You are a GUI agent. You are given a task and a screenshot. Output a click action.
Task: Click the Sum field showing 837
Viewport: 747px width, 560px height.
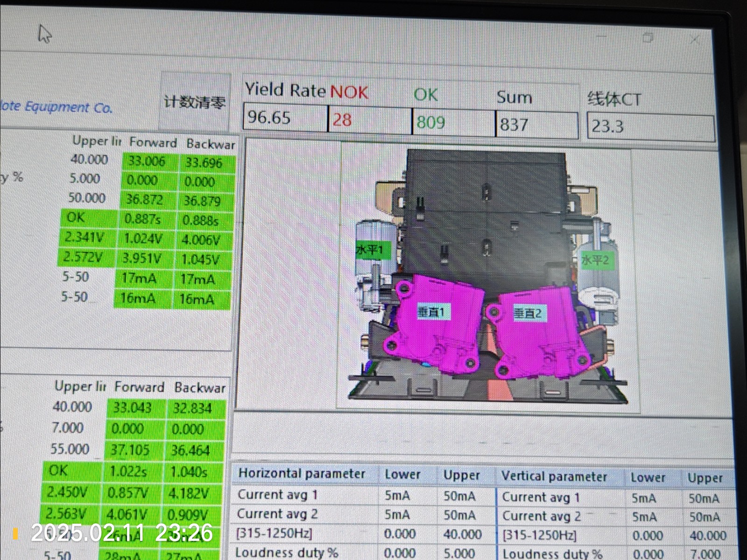point(536,125)
